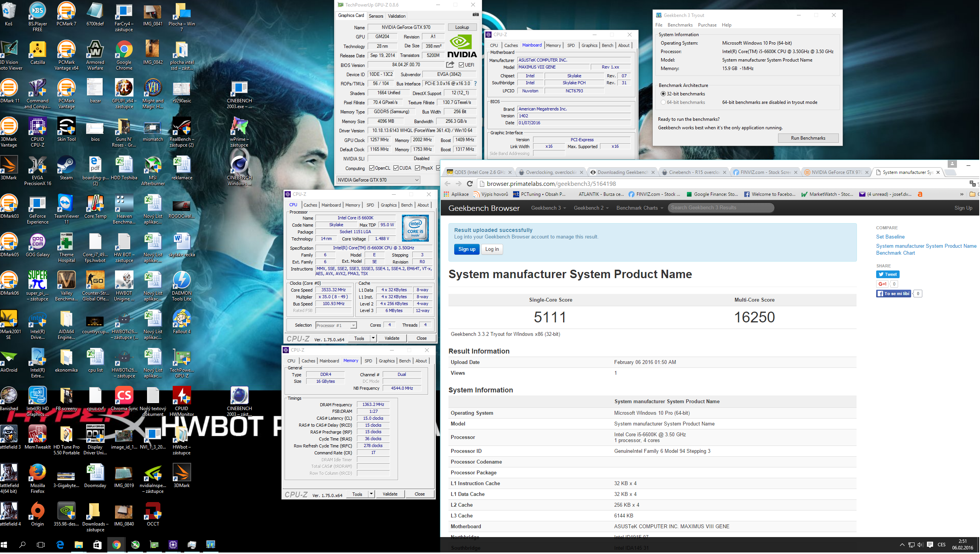The width and height of the screenshot is (980, 554).
Task: Toggle CUDA checkbox in GPU-Z
Action: (x=396, y=168)
